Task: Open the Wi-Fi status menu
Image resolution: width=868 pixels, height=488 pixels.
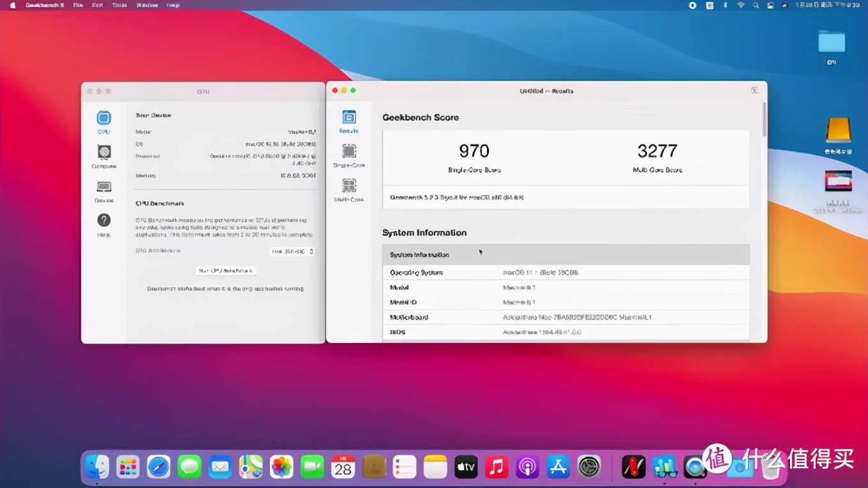Action: [741, 5]
